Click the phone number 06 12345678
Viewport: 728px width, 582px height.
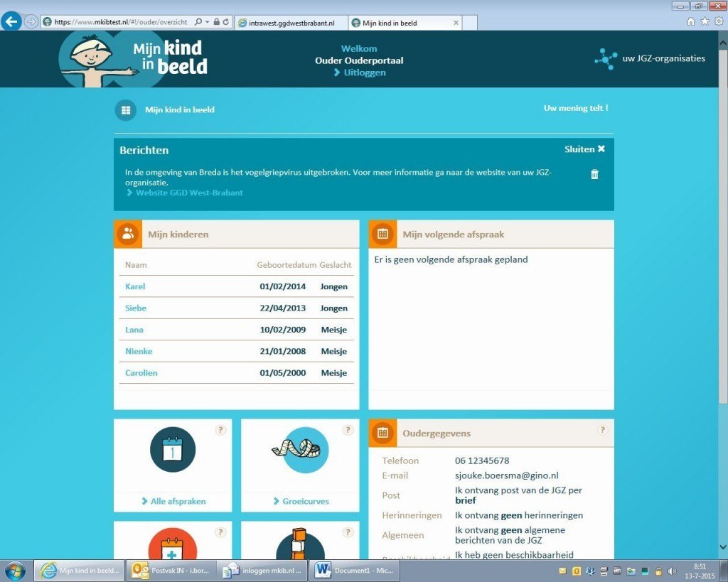coord(482,461)
